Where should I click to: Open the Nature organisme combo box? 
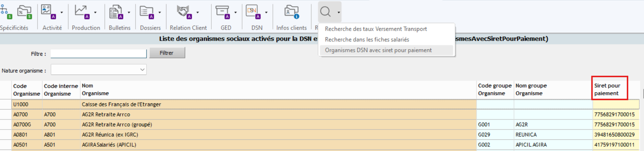(x=99, y=70)
